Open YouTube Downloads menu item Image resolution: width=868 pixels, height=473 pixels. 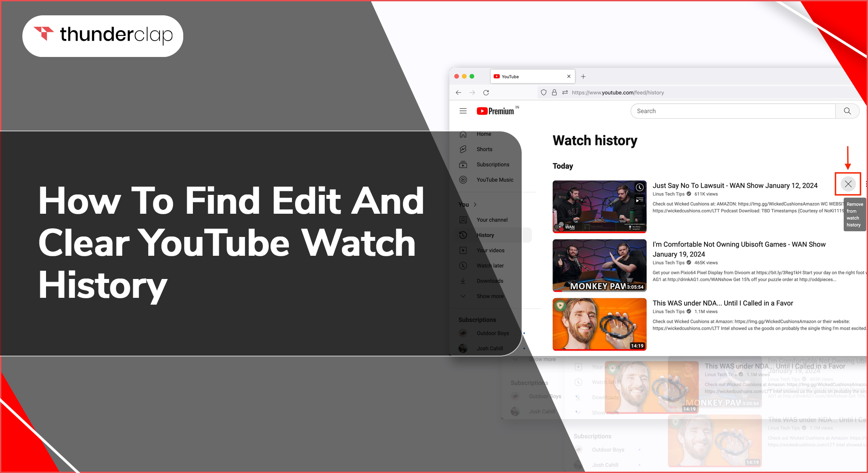point(490,281)
